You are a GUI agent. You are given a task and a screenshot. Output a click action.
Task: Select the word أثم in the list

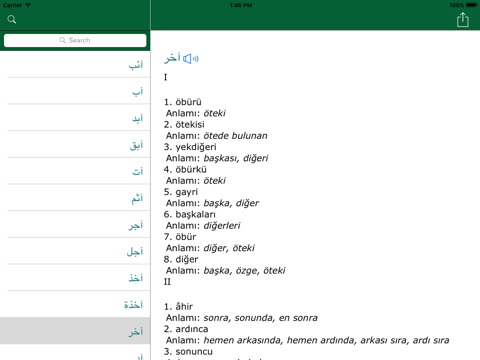tap(75, 198)
